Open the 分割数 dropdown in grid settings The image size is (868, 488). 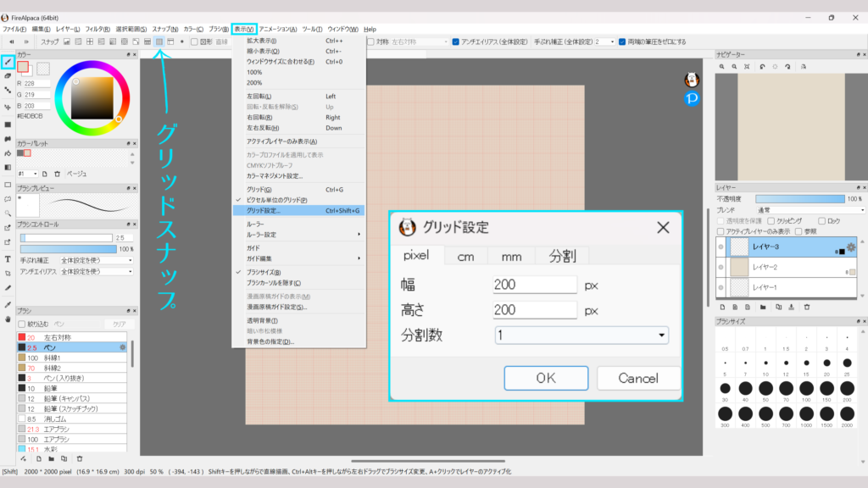click(581, 335)
